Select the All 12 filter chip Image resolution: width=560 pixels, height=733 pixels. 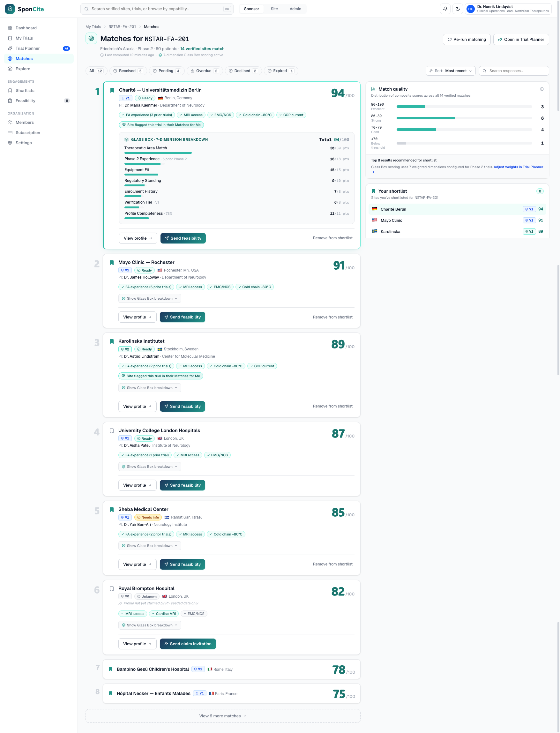[x=96, y=71]
